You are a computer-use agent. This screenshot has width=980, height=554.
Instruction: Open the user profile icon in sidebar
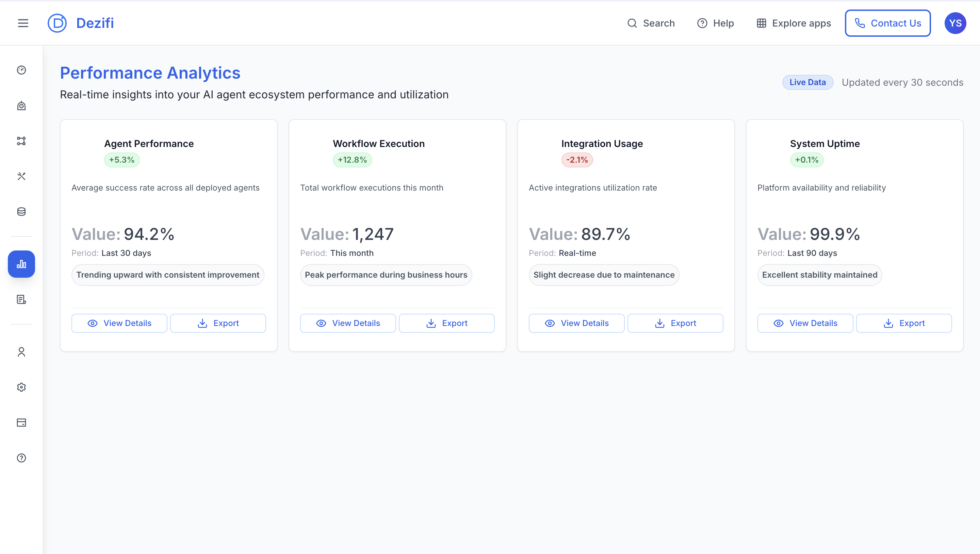21,352
